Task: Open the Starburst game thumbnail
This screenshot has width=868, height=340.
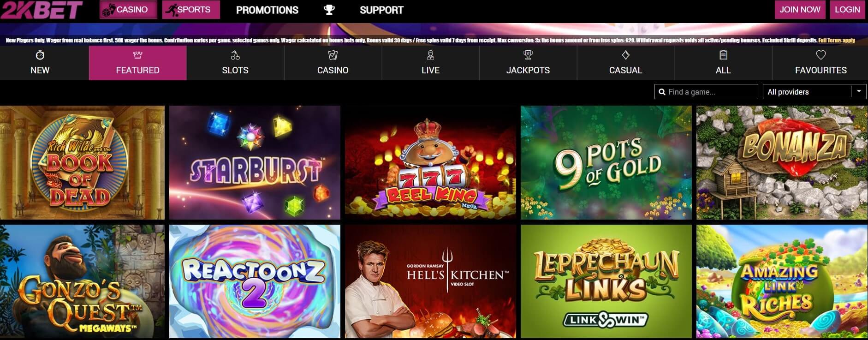Action: point(255,162)
